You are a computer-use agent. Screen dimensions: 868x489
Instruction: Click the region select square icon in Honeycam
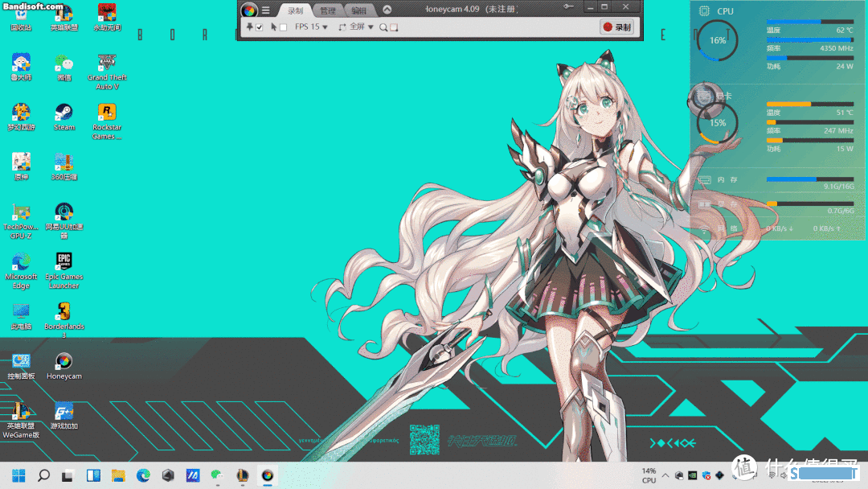394,27
